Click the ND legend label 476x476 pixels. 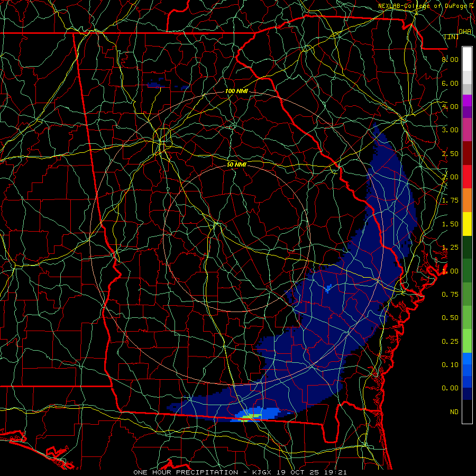pyautogui.click(x=454, y=411)
